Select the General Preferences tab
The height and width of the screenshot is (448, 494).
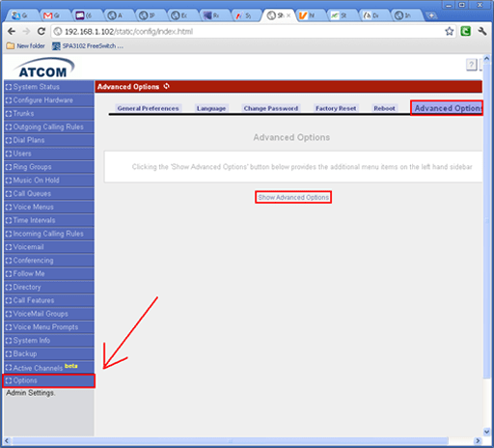coord(148,108)
